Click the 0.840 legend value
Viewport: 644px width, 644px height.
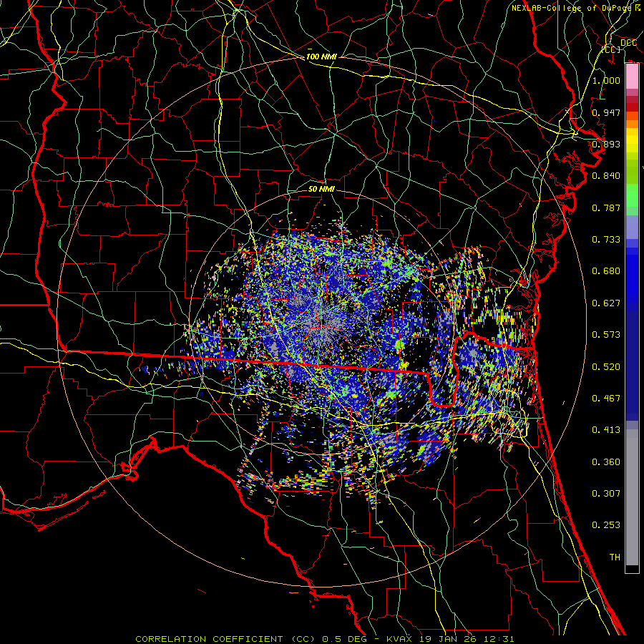pyautogui.click(x=606, y=176)
